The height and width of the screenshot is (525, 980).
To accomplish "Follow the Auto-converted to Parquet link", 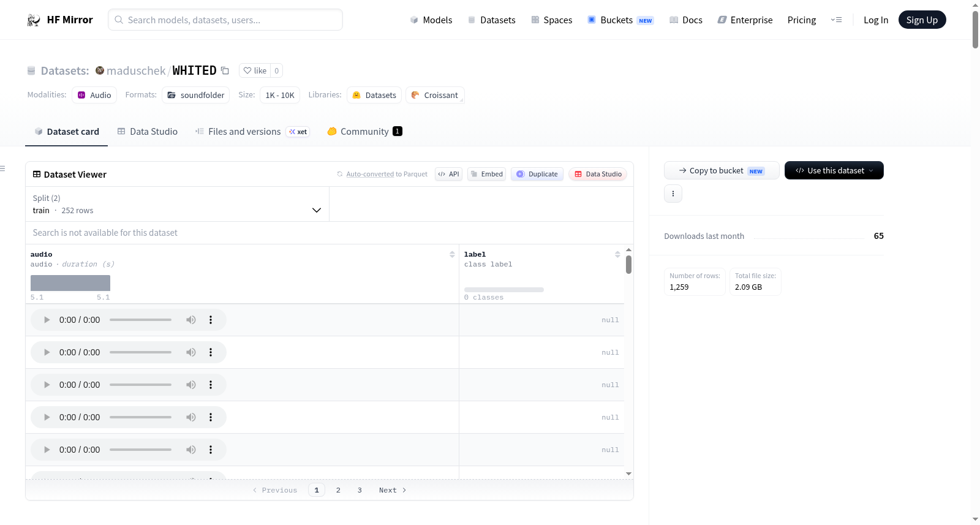I will (370, 174).
